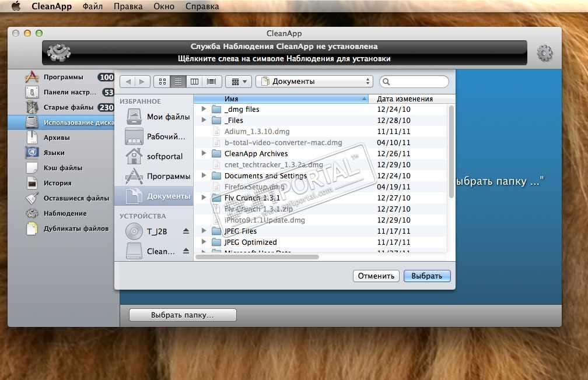Expand the _Files folder

click(204, 120)
